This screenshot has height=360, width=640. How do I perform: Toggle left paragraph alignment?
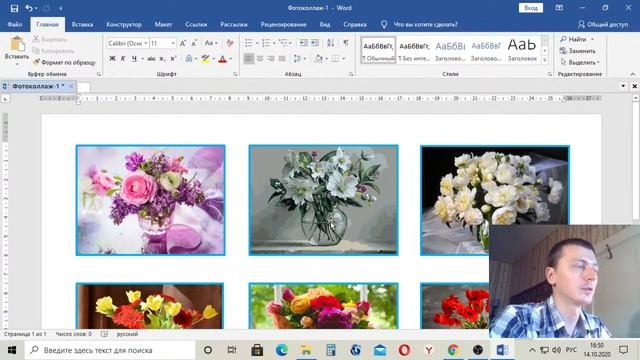pos(249,59)
